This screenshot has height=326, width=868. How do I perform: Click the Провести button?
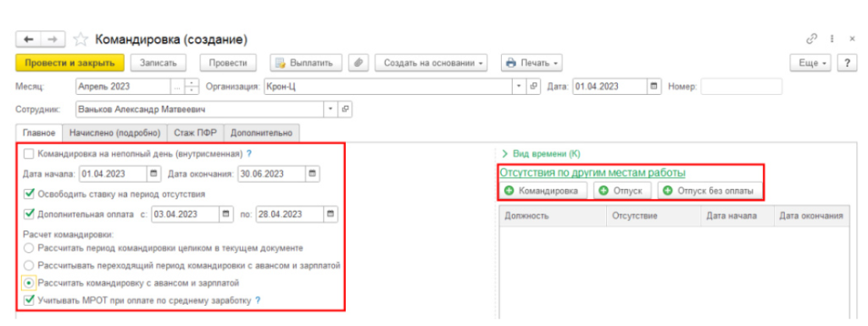(228, 63)
